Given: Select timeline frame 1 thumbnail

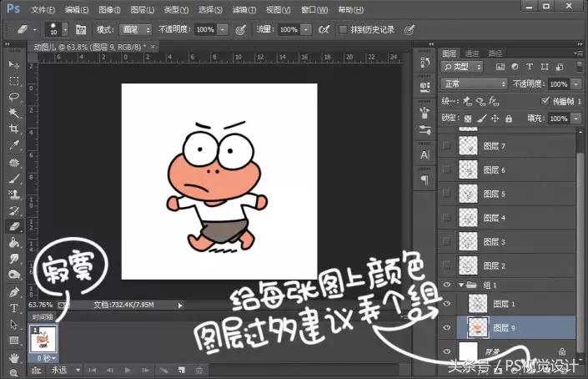Looking at the screenshot, I should 43,339.
